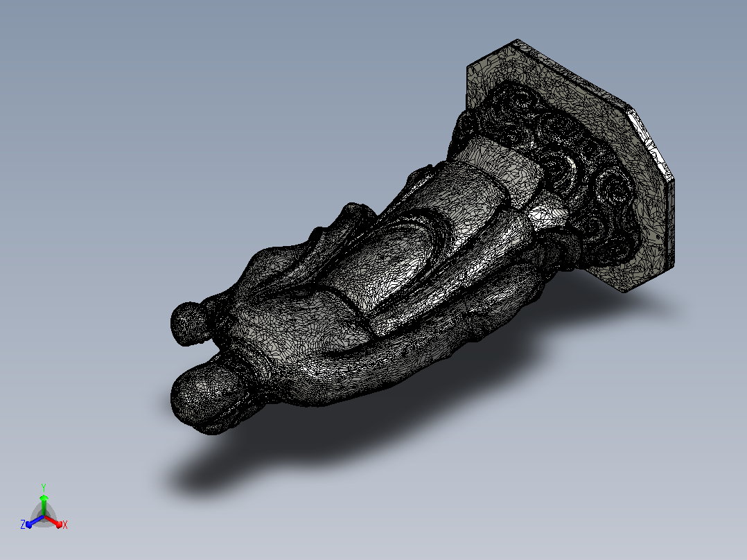This screenshot has width=747, height=560.
Task: Click the green Y axis of the orientation triad
Action: 44,505
